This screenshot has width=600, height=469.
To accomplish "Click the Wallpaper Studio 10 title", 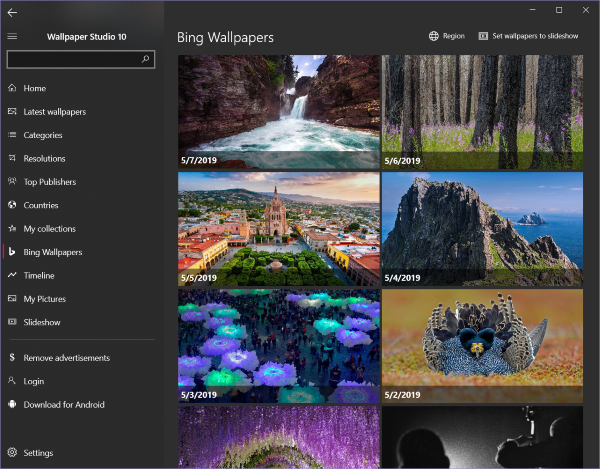I will [x=86, y=37].
